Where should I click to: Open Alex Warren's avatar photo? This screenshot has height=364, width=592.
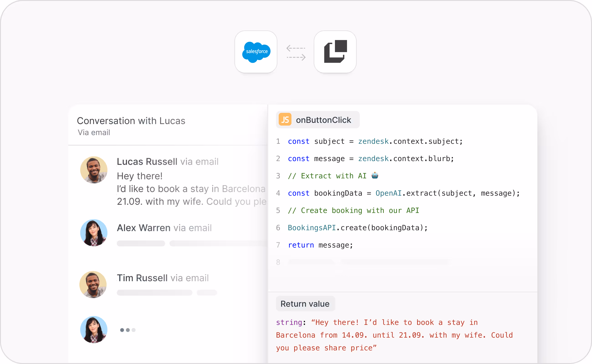94,233
